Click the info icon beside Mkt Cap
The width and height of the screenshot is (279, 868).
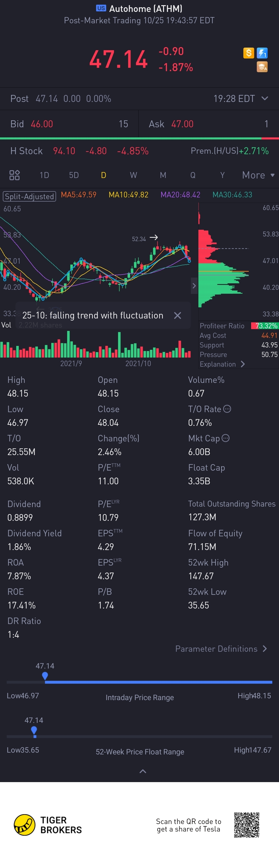(226, 438)
